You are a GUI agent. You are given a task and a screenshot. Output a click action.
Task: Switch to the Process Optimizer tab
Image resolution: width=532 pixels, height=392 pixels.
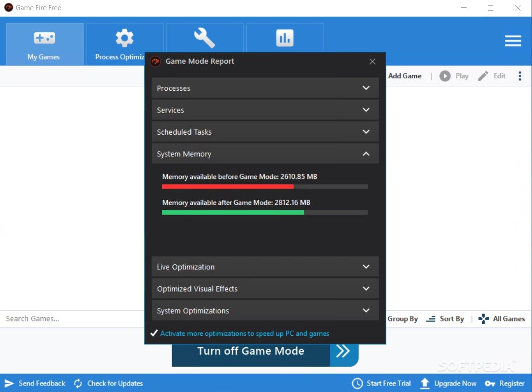[124, 44]
